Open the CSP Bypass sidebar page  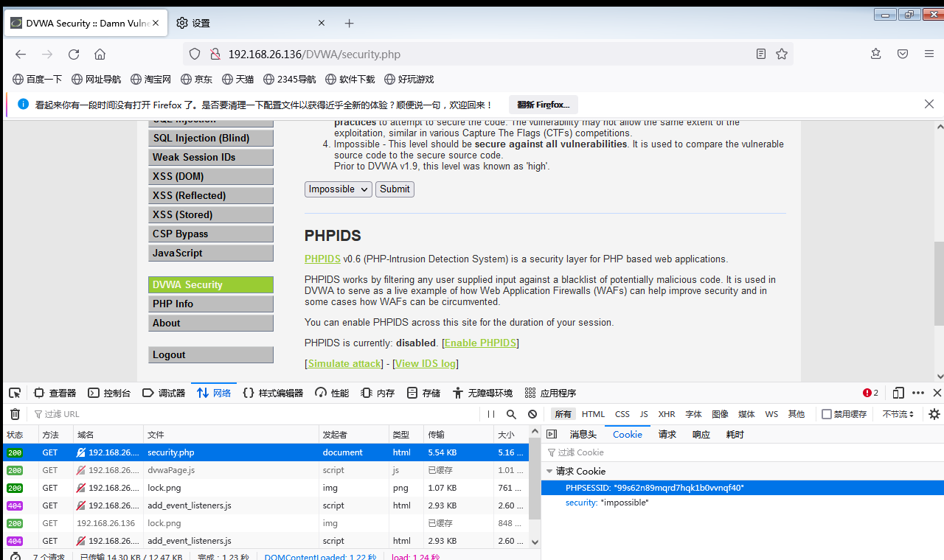(x=211, y=234)
